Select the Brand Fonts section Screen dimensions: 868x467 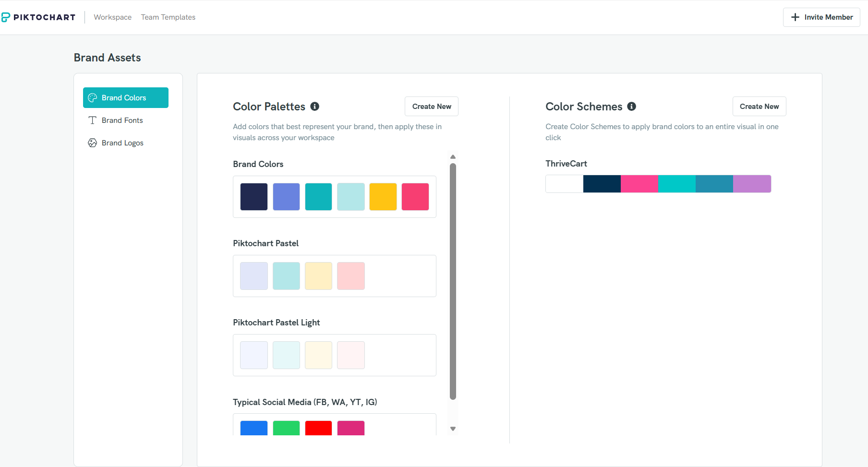(122, 120)
